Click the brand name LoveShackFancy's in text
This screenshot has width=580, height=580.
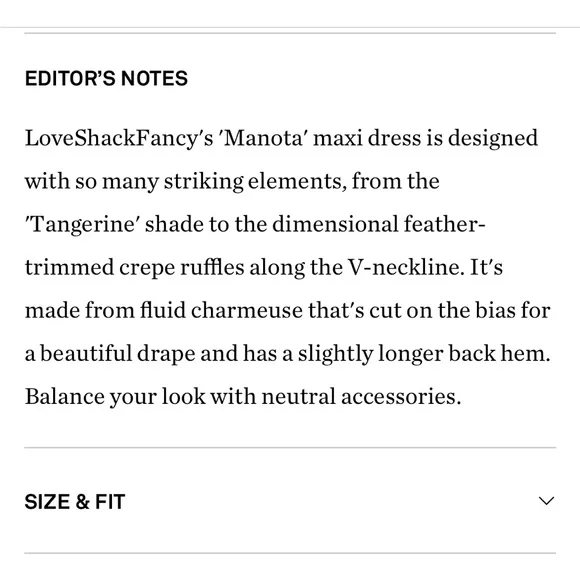click(x=119, y=138)
